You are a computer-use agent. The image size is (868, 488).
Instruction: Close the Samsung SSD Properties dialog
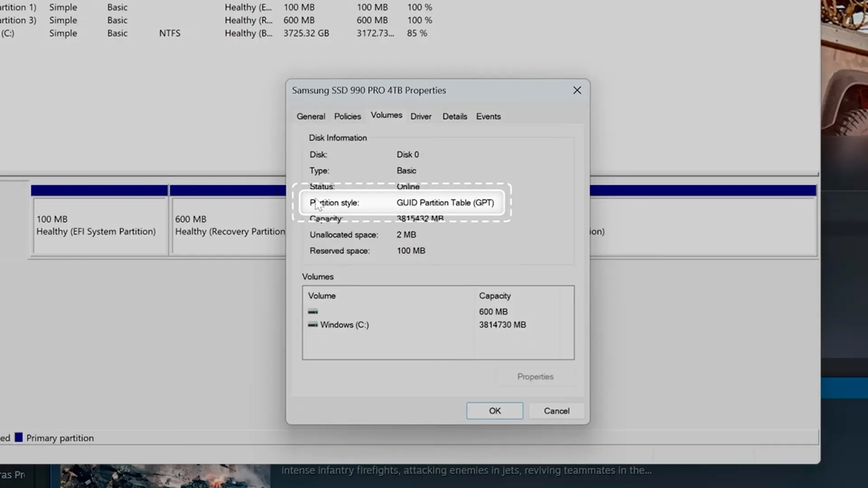coord(577,90)
